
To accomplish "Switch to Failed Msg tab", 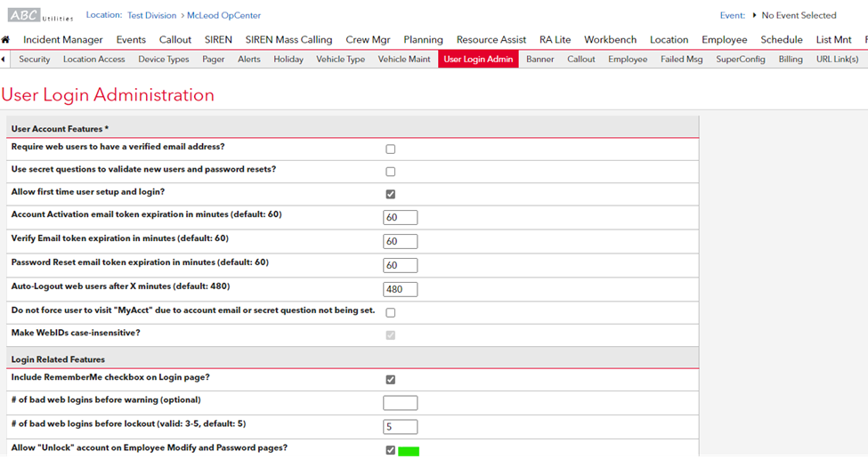I will pos(681,60).
